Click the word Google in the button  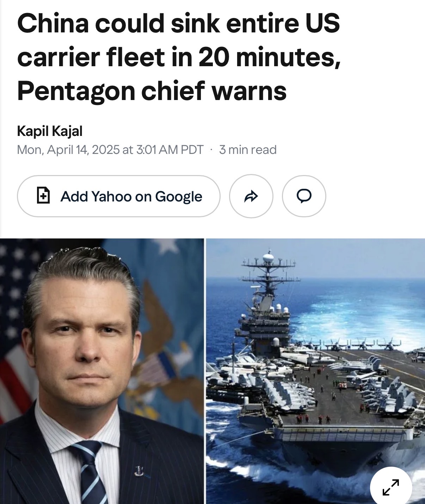(x=179, y=197)
